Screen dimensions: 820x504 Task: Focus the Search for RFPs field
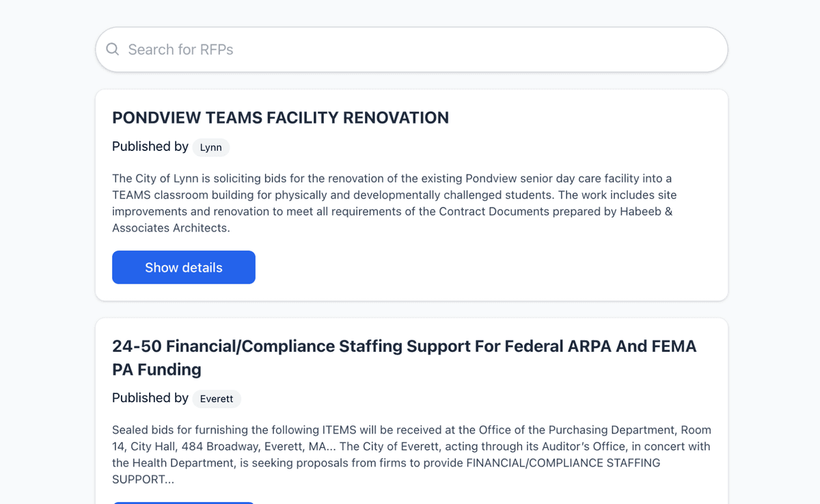click(410, 49)
